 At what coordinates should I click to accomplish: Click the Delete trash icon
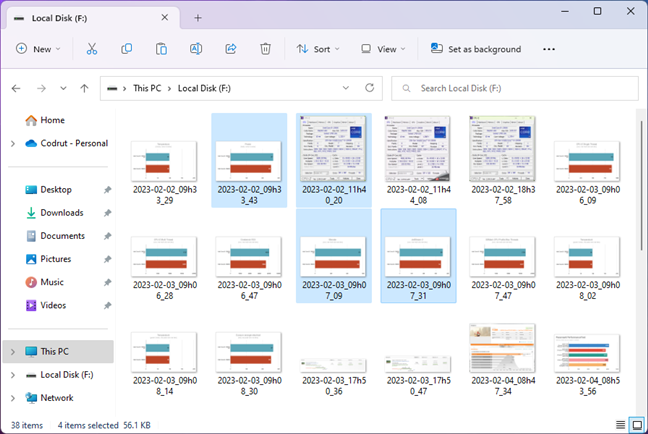click(265, 48)
